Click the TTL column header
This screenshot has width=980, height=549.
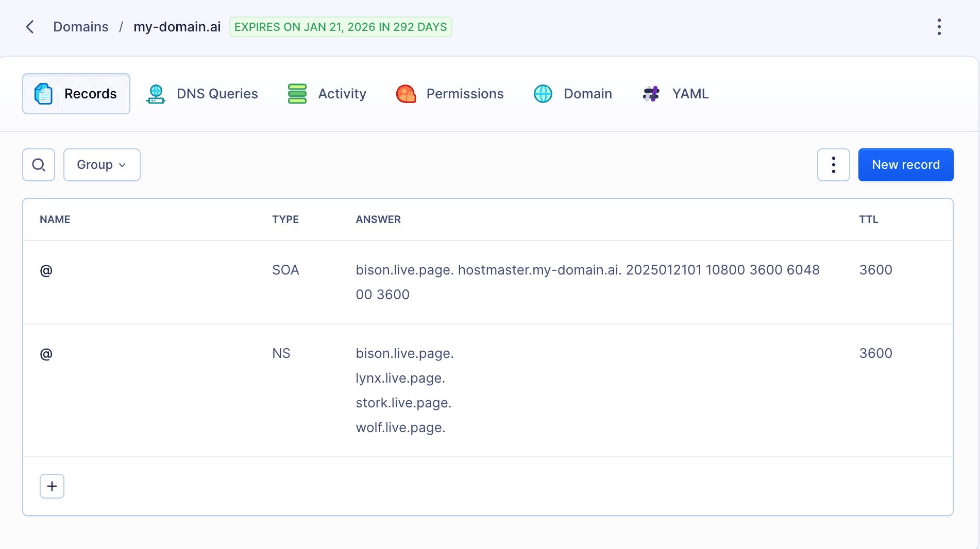click(868, 219)
